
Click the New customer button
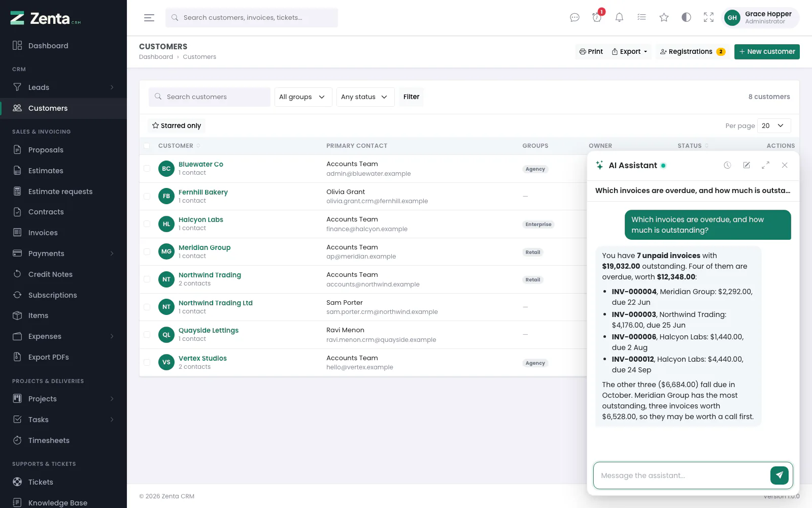click(767, 52)
